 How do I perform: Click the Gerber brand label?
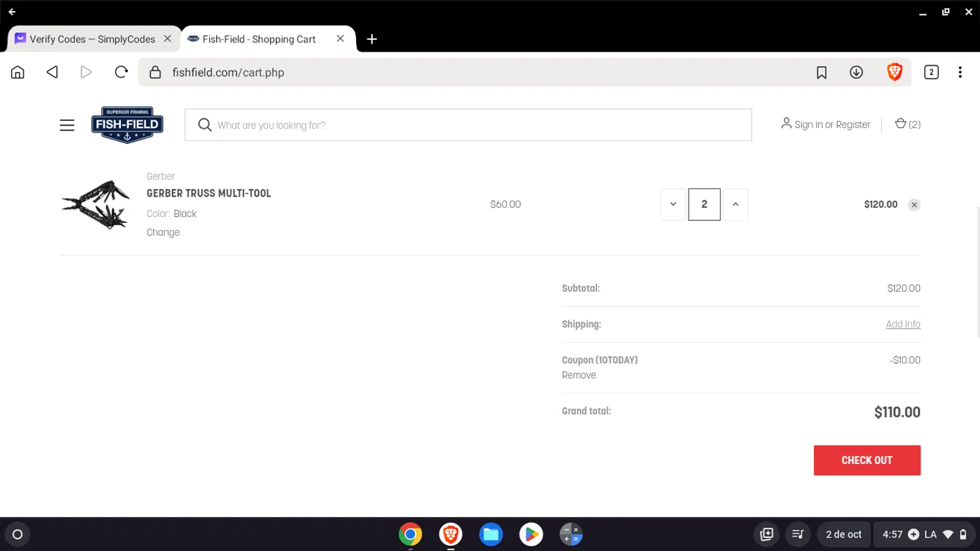pyautogui.click(x=161, y=176)
